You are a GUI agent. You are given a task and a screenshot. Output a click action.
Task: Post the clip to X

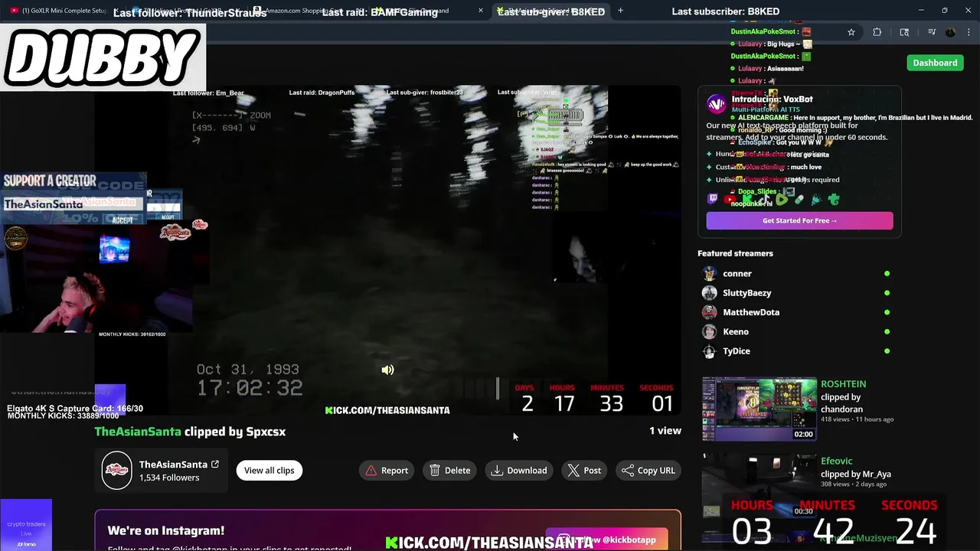(x=585, y=471)
